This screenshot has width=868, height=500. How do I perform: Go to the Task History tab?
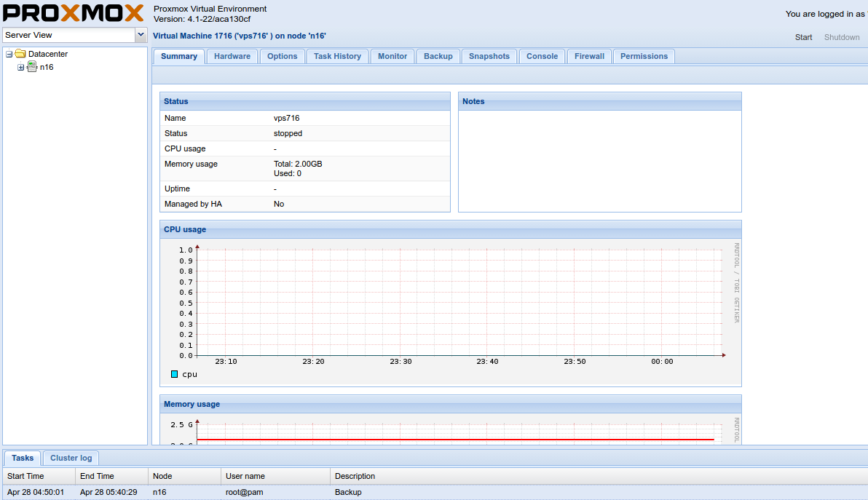click(337, 56)
